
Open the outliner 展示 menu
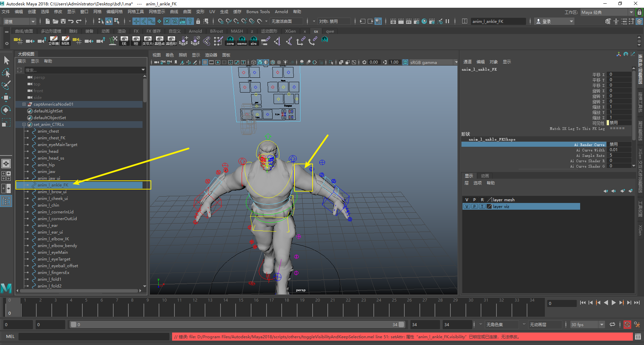pyautogui.click(x=22, y=61)
